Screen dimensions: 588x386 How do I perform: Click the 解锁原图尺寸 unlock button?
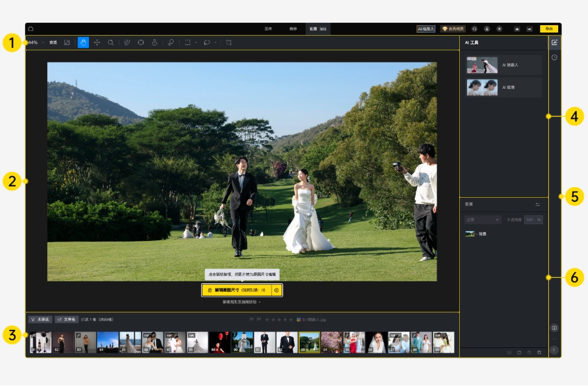237,289
